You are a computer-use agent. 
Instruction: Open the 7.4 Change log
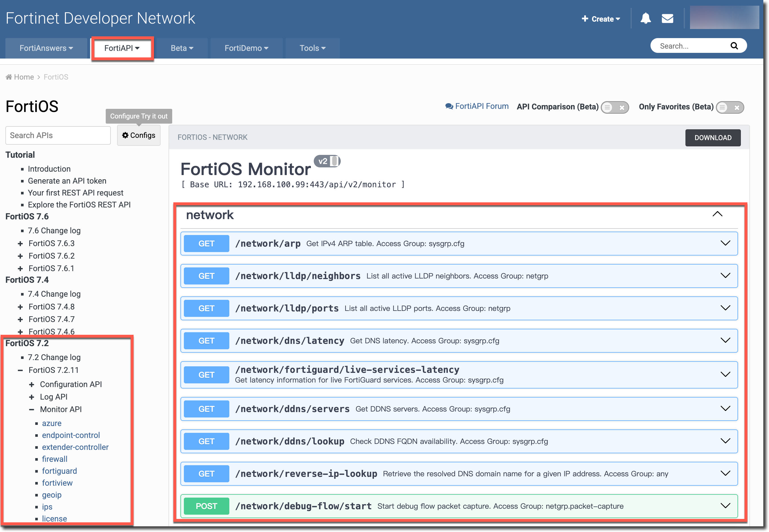coord(54,294)
